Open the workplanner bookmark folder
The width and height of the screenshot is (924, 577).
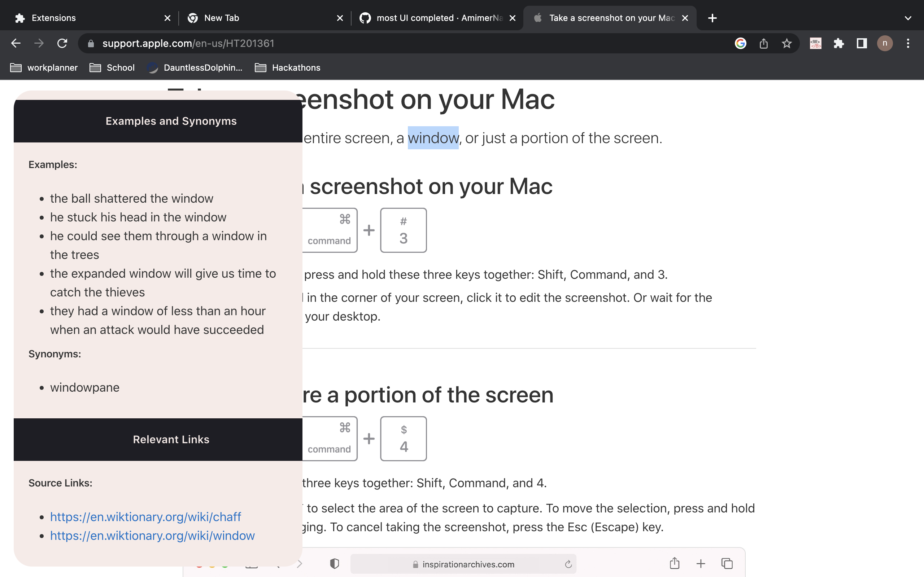(44, 67)
